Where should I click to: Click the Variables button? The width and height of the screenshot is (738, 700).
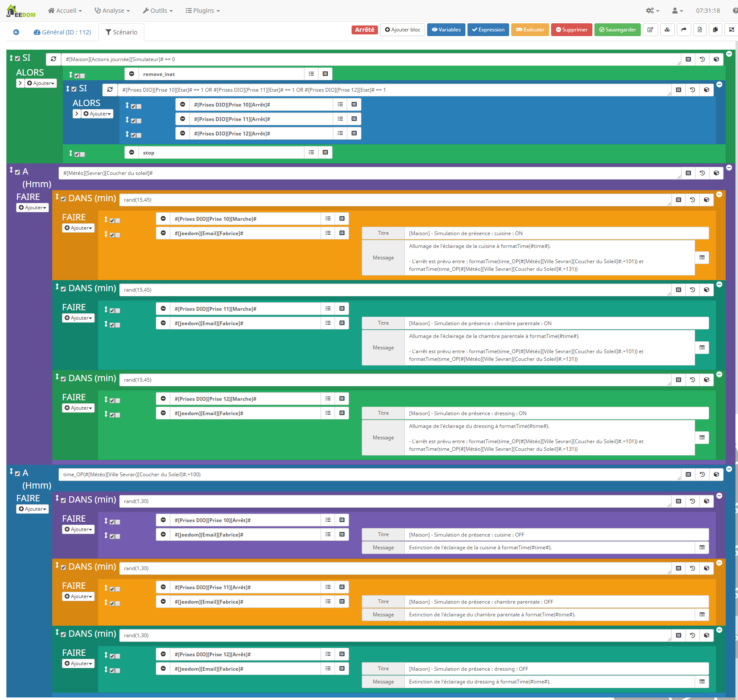(446, 30)
